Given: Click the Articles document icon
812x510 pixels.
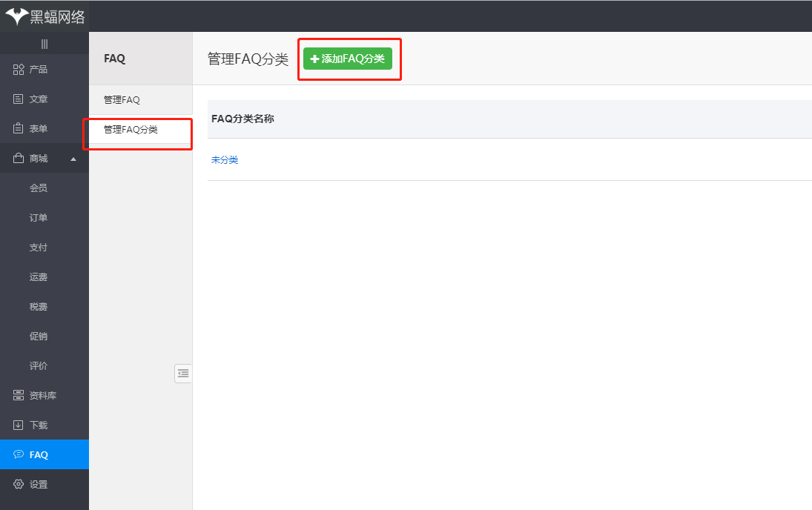Looking at the screenshot, I should pos(19,99).
